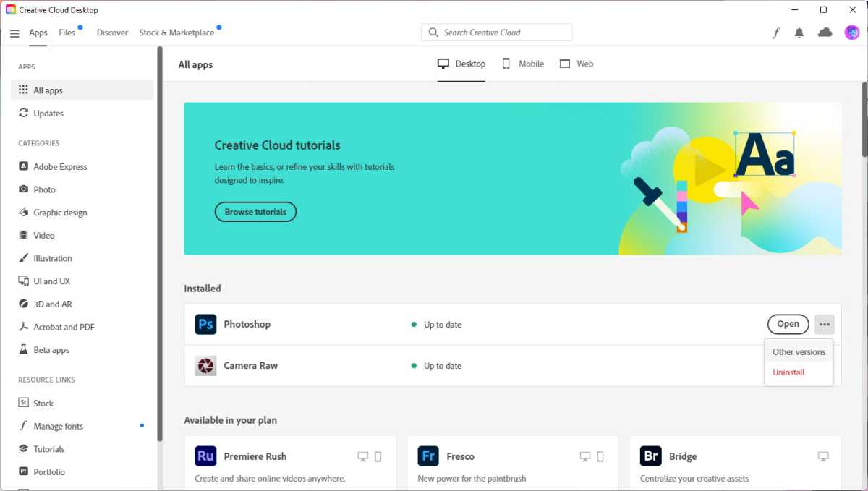Select the Mobile platform tab
Screen dimensions: 868x491
tap(523, 64)
